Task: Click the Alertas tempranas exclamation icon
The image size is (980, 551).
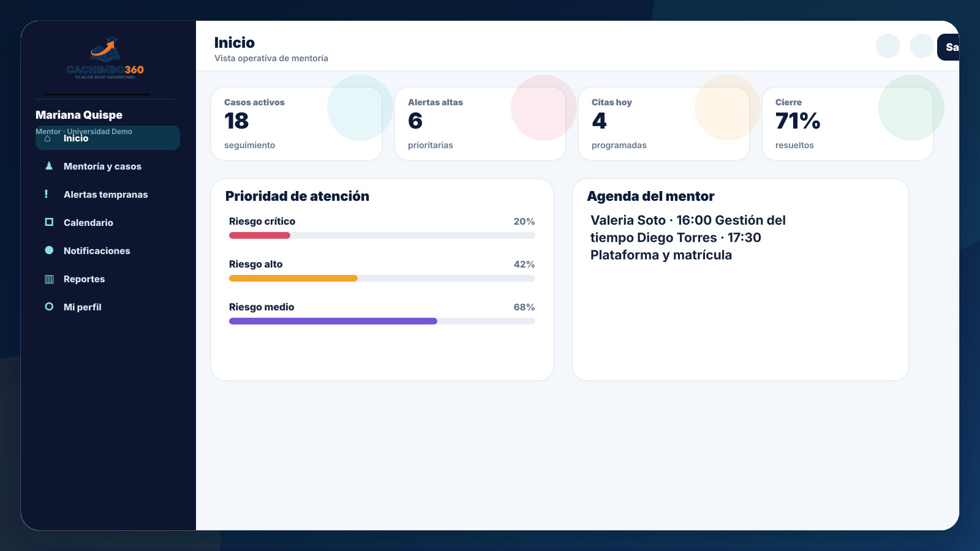Action: (47, 194)
